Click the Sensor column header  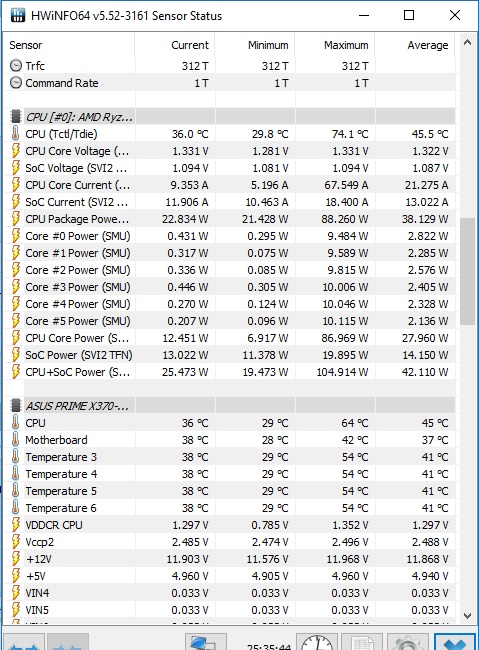69,45
